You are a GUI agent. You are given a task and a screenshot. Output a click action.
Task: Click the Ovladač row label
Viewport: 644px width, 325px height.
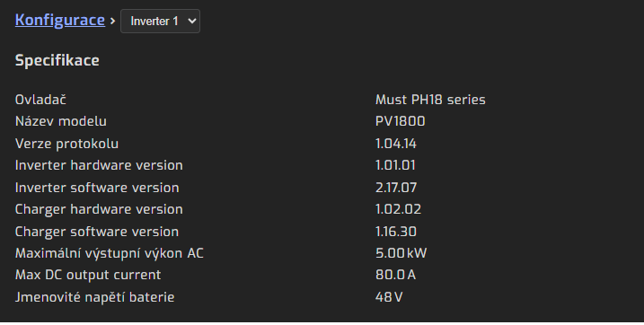click(x=40, y=100)
